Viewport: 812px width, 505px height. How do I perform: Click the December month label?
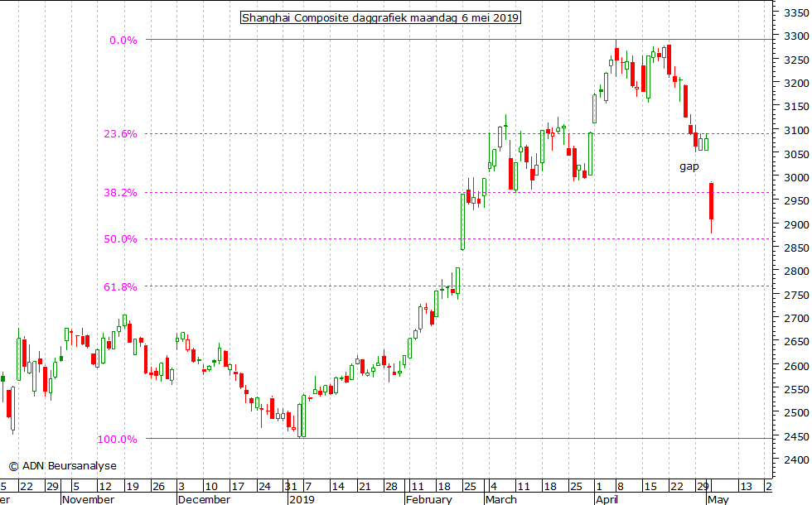pyautogui.click(x=204, y=499)
